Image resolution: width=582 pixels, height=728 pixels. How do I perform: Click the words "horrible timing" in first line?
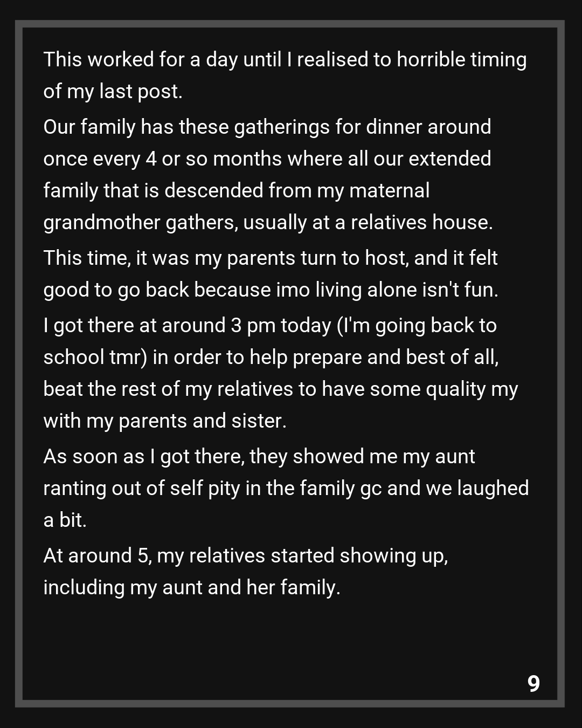click(461, 60)
